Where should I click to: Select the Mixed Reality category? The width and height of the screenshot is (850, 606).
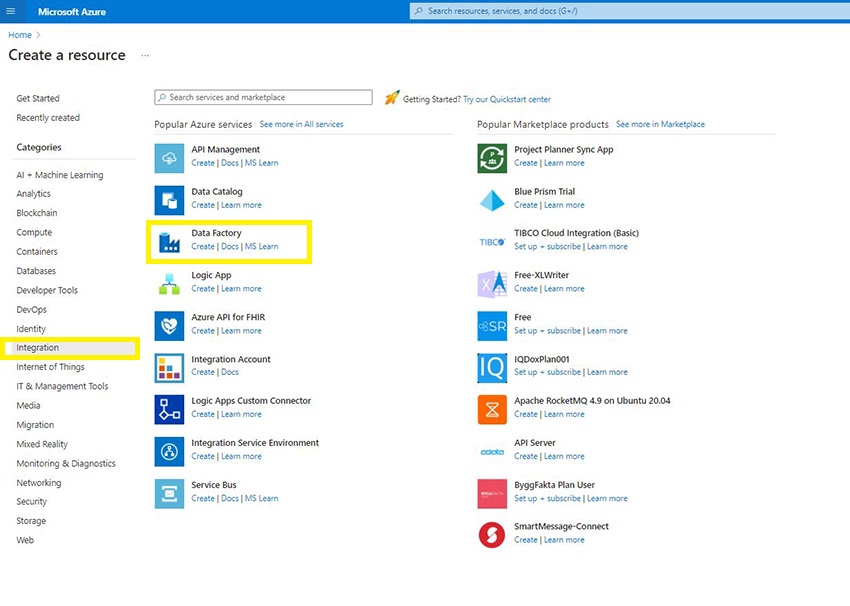click(x=42, y=444)
